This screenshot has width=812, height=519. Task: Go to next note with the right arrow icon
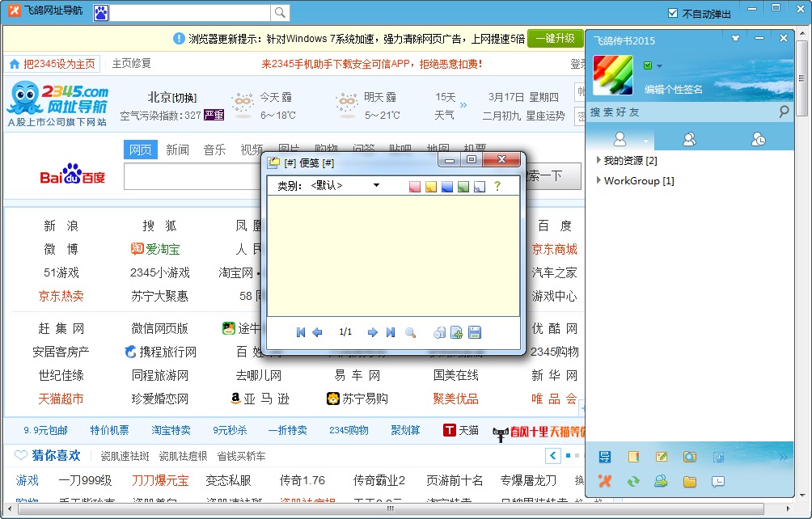click(373, 331)
